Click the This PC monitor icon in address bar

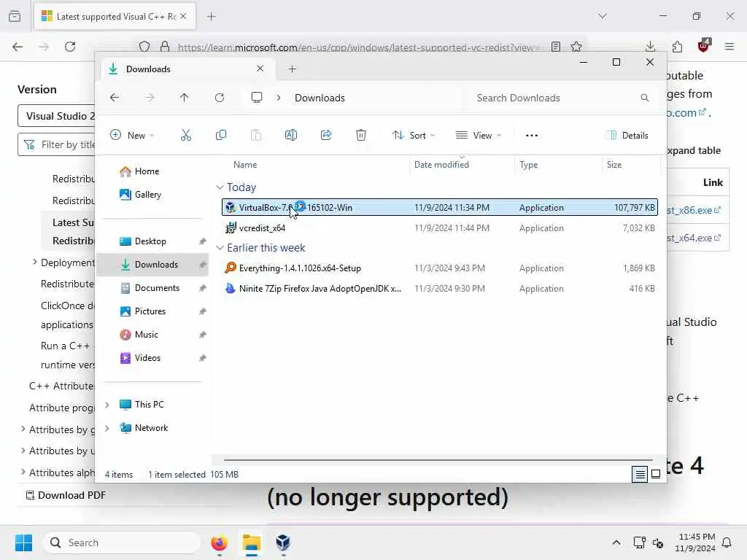tap(257, 98)
